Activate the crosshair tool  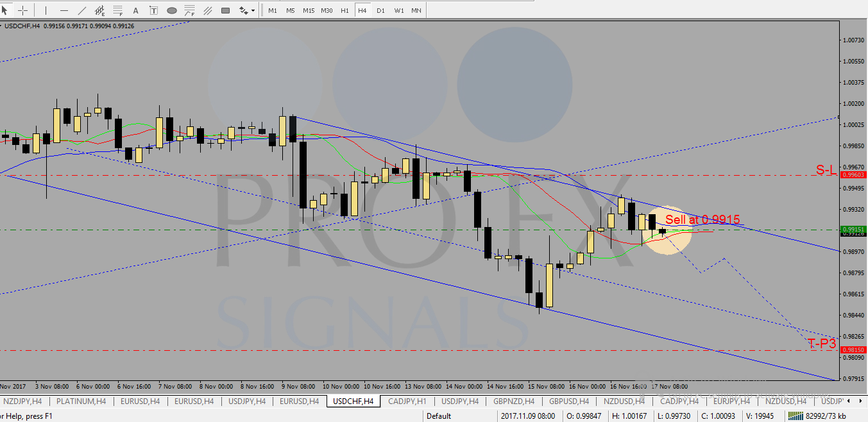tap(22, 10)
